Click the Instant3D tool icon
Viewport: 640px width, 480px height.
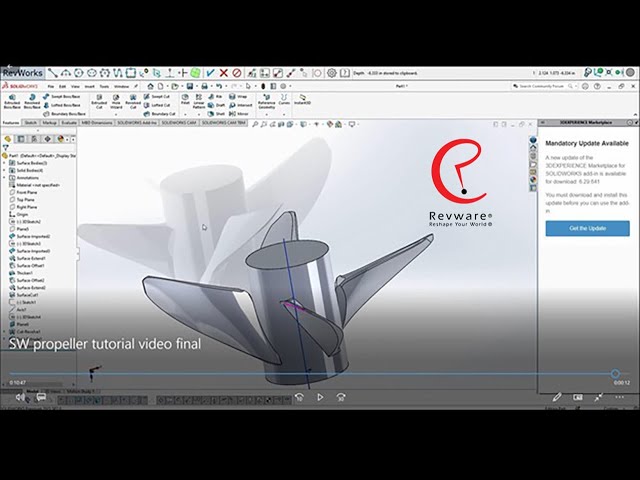click(x=302, y=100)
